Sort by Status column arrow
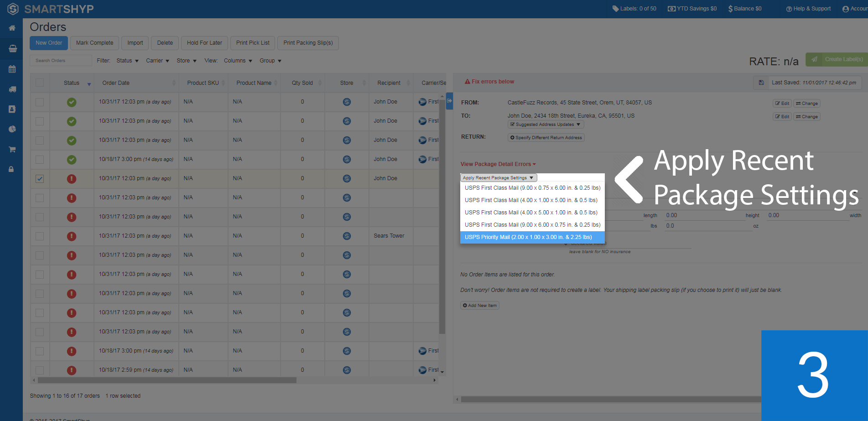 pyautogui.click(x=89, y=84)
